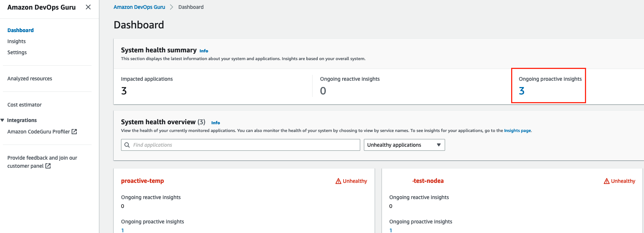Viewport: 644px width, 233px height.
Task: Click the external link icon beside customer panel
Action: 48,166
